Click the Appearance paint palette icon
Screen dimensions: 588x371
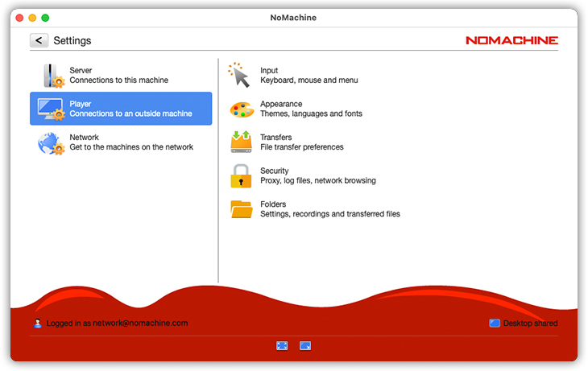tap(242, 109)
